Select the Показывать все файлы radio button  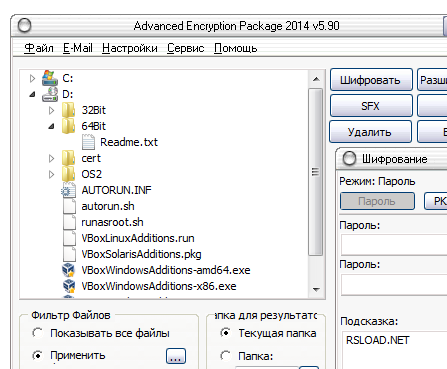(x=37, y=333)
